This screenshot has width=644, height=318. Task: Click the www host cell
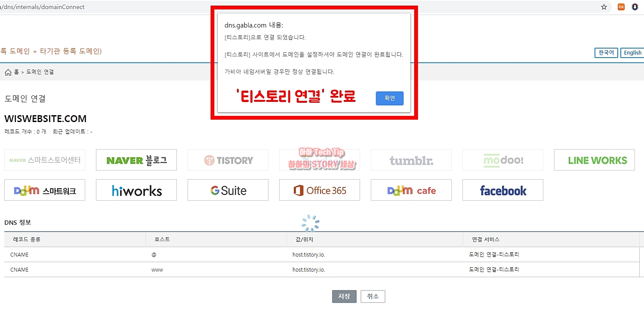157,270
